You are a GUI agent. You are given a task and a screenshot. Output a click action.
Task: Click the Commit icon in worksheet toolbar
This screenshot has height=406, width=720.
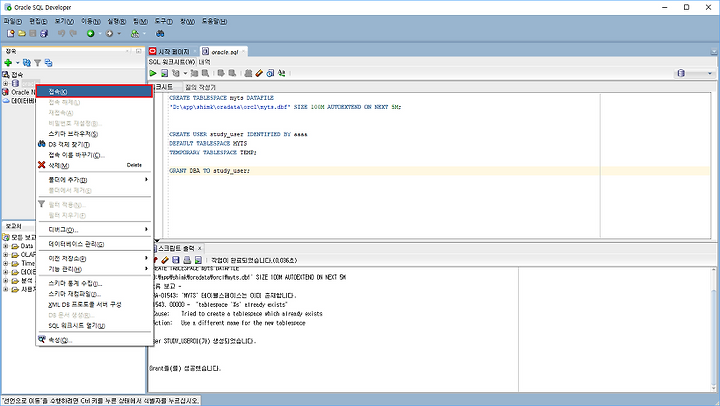221,73
